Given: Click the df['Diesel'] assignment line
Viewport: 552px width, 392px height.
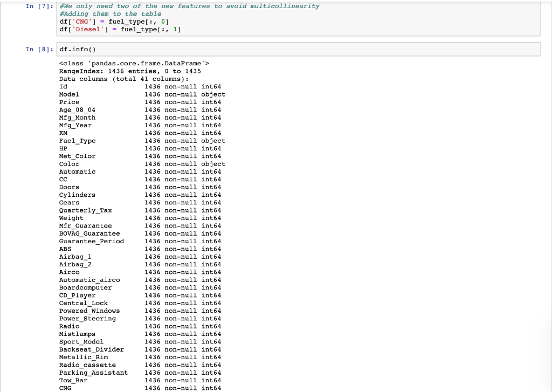Looking at the screenshot, I should tap(120, 29).
